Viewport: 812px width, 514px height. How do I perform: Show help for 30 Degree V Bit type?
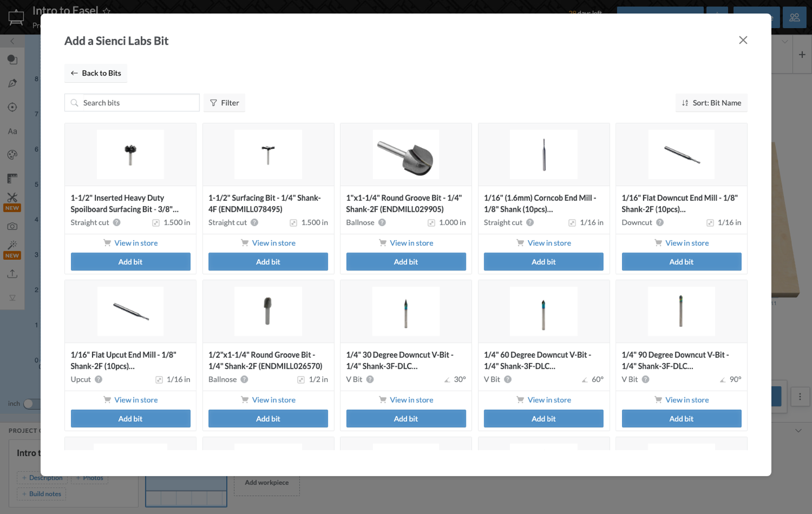click(370, 379)
